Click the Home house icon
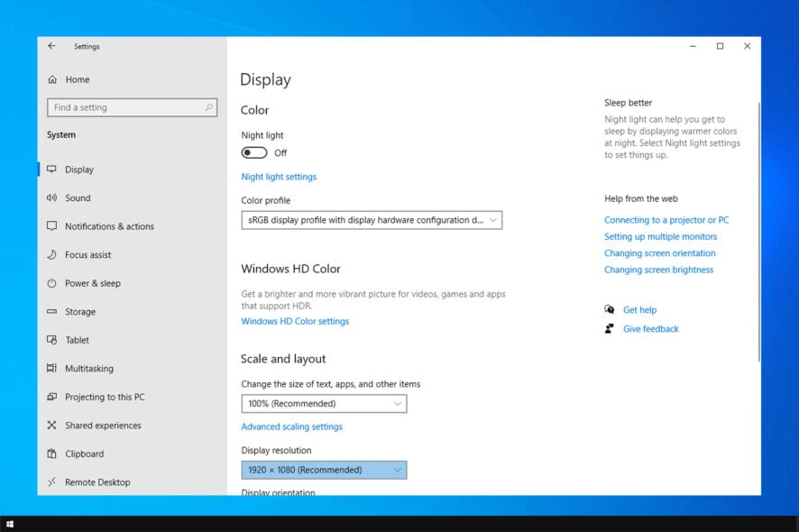Screen dimensions: 799x532 click(x=52, y=79)
